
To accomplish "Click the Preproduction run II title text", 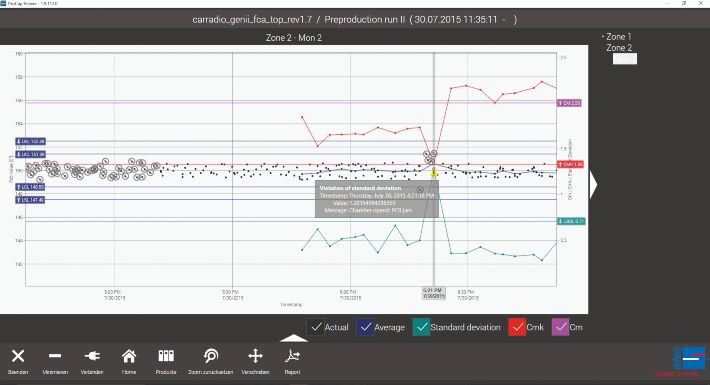I will [365, 19].
